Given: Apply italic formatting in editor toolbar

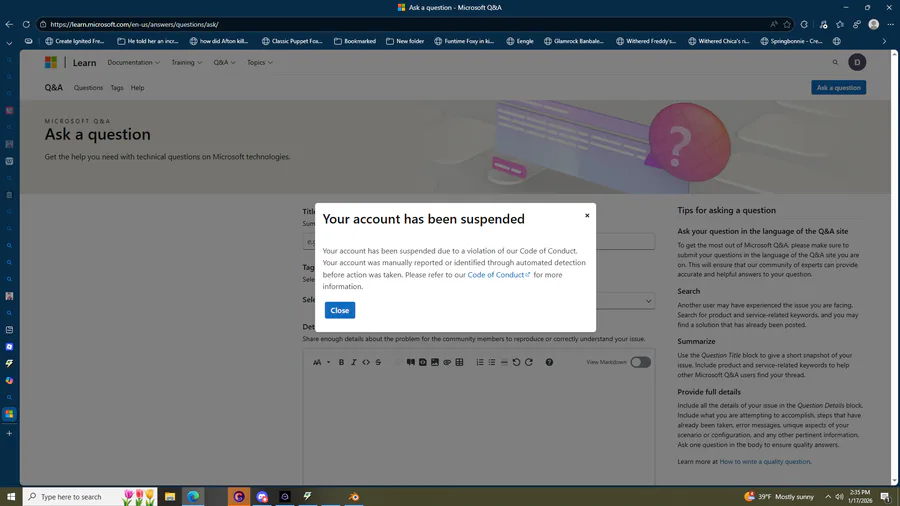Looking at the screenshot, I should (354, 362).
